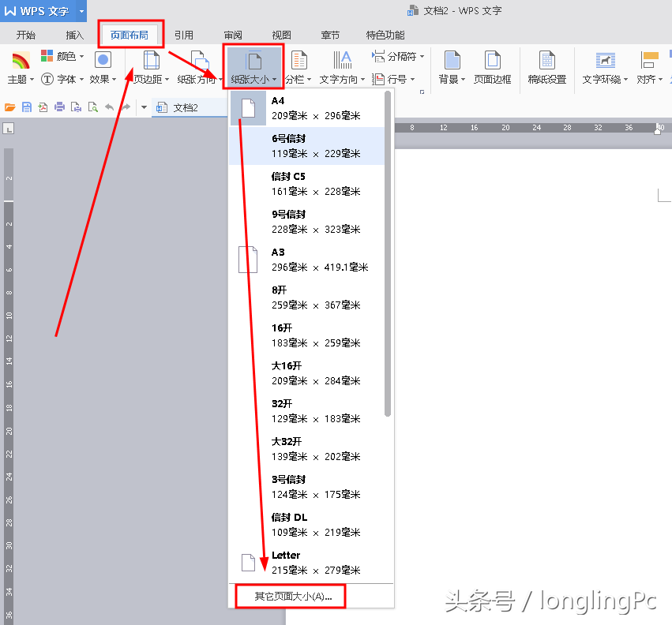This screenshot has height=625, width=672.
Task: Open the 效果 effects icon
Action: point(103,67)
